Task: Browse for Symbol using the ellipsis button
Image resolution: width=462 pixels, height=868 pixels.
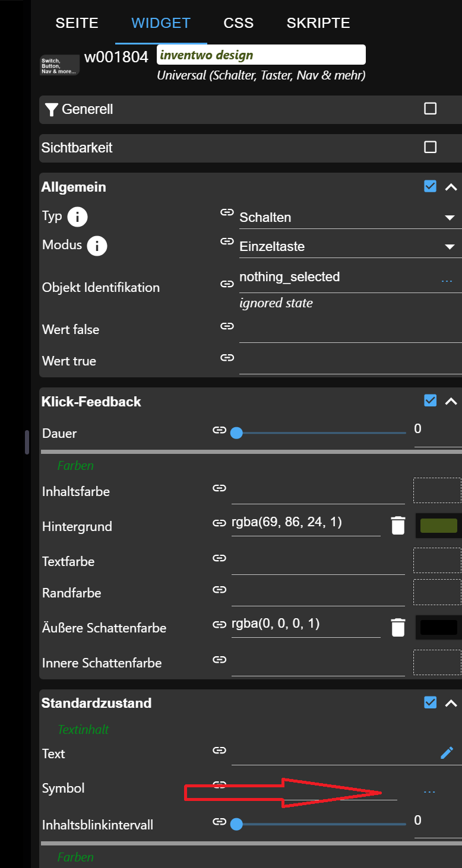Action: point(429,791)
